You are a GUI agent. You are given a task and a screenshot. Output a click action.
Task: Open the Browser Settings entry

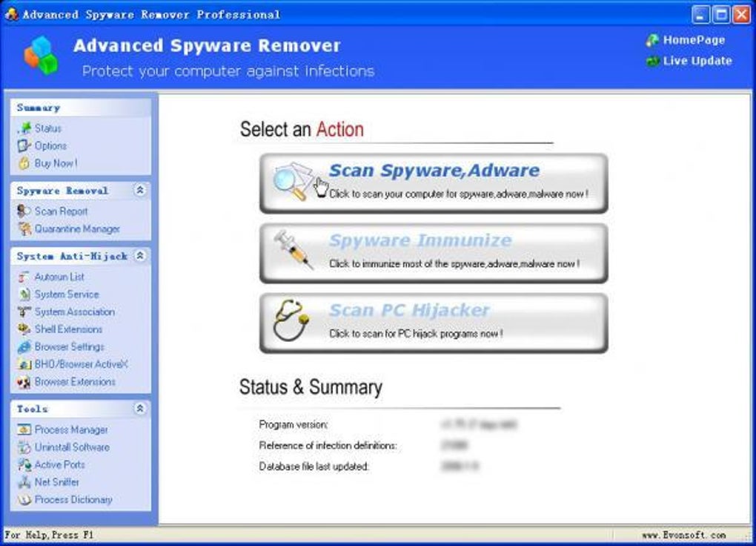coord(70,346)
